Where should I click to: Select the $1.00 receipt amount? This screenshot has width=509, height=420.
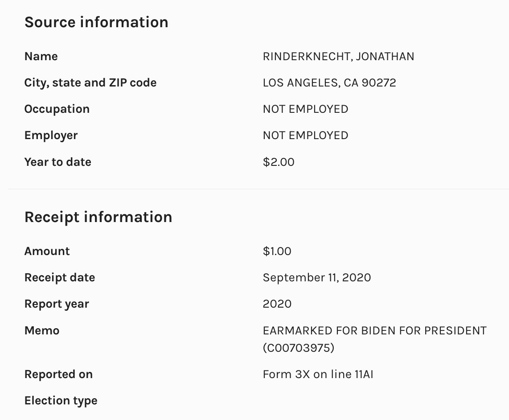277,251
